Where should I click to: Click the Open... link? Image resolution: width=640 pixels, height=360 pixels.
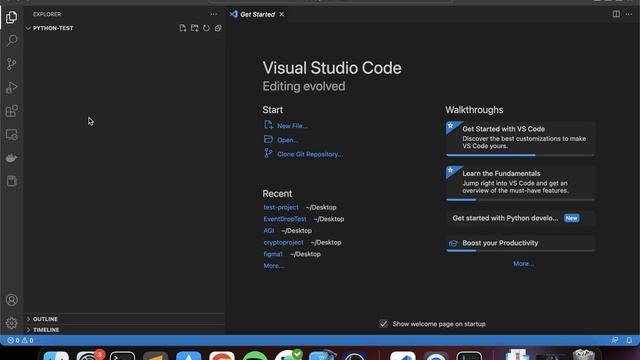287,140
